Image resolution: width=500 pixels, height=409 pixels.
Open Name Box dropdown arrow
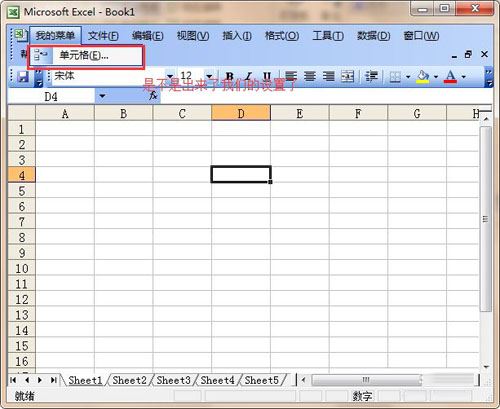[102, 96]
